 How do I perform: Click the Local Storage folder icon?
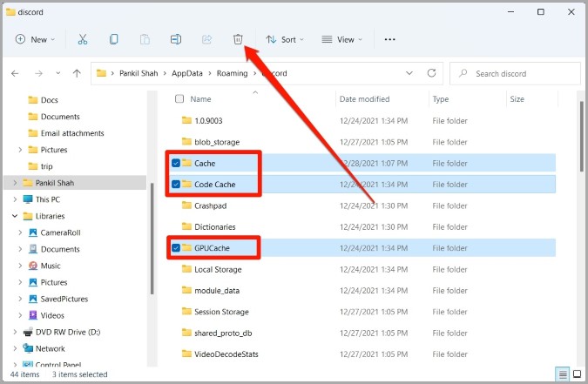point(186,269)
